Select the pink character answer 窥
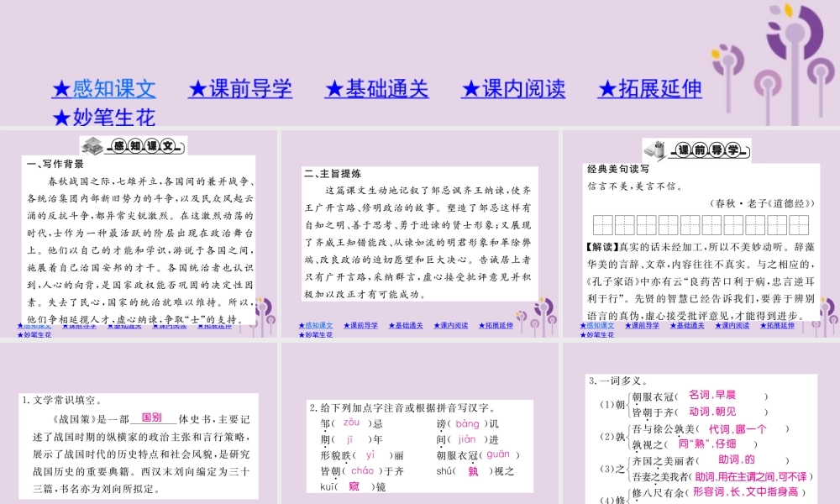 click(354, 486)
